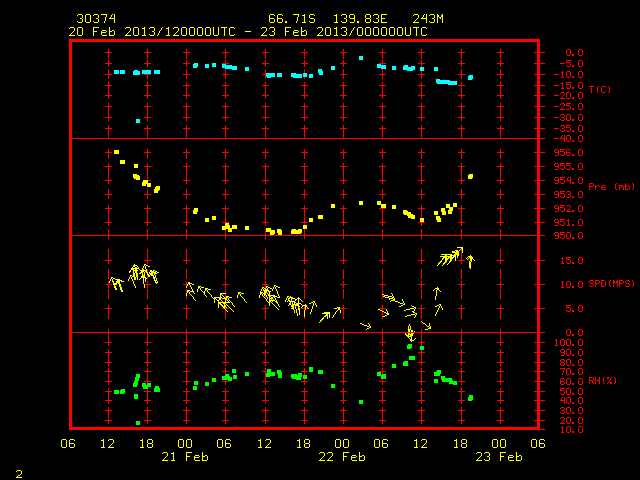
Task: Click the first yellow pressure point near 956.0
Action: coord(116,152)
